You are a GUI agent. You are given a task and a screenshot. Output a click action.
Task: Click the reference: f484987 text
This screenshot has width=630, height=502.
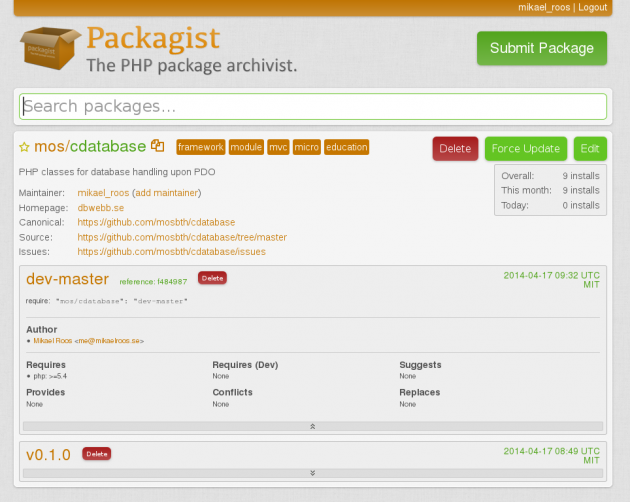tap(153, 282)
